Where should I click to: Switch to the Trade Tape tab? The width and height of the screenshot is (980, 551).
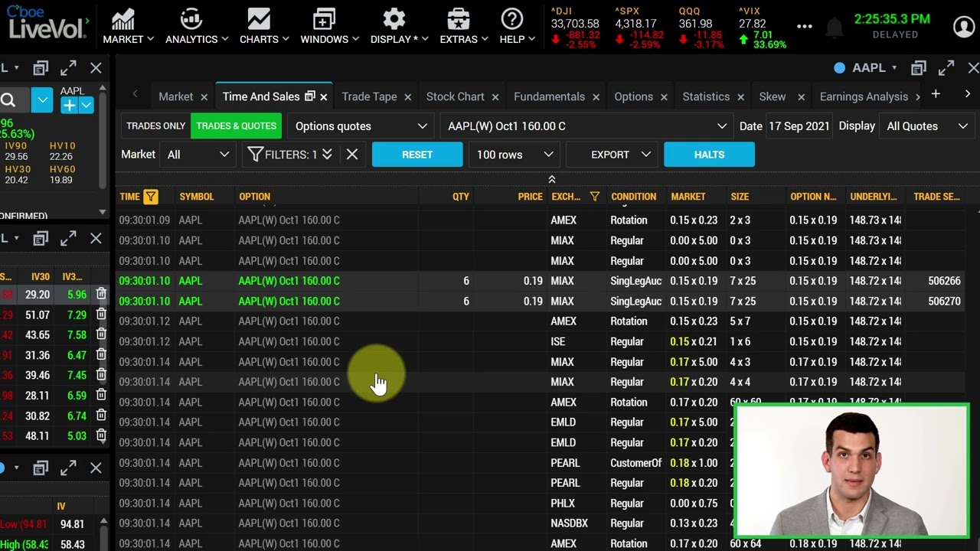point(369,96)
